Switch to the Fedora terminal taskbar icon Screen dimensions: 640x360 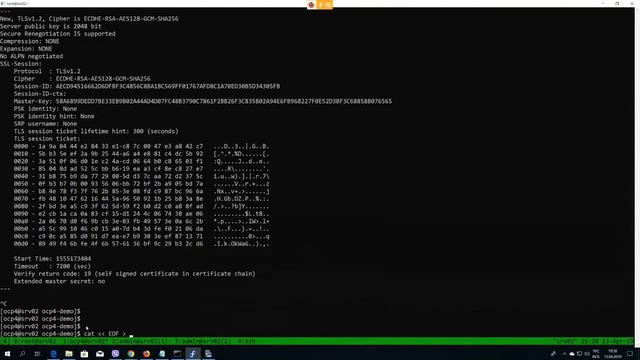193,354
